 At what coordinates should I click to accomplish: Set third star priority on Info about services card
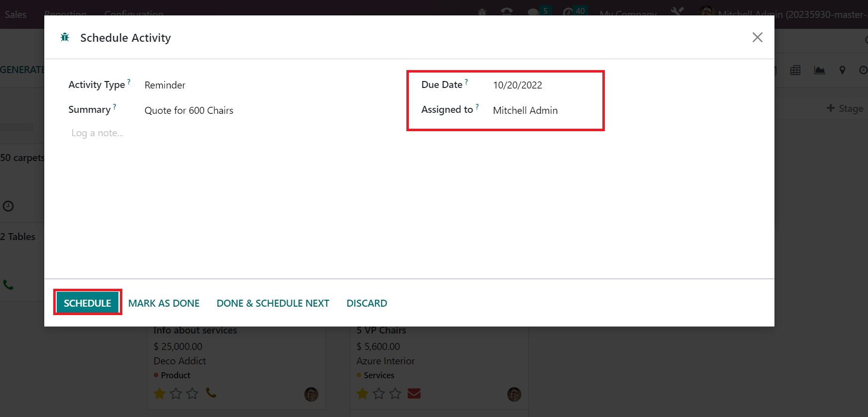pos(193,394)
